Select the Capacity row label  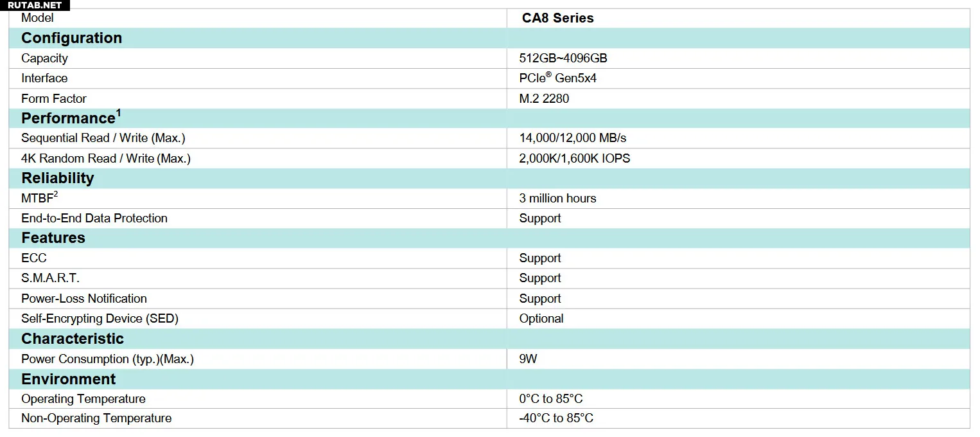click(44, 58)
